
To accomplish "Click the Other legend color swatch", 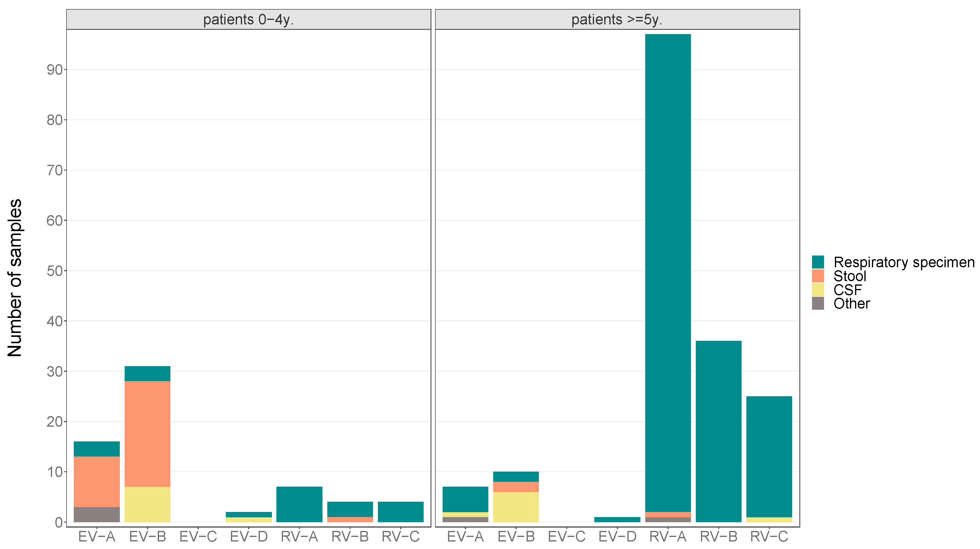I will tap(817, 303).
